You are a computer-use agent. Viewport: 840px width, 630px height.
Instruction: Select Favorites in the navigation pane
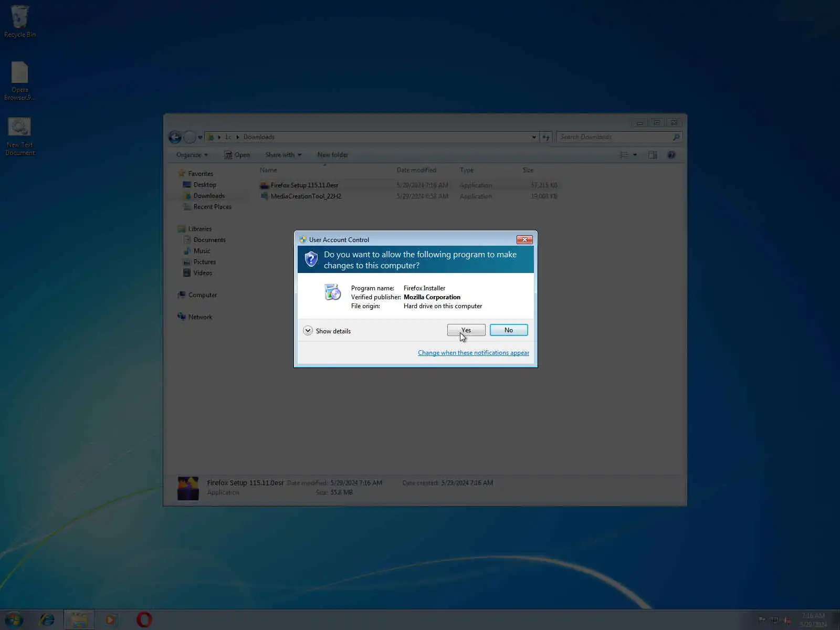(x=201, y=174)
